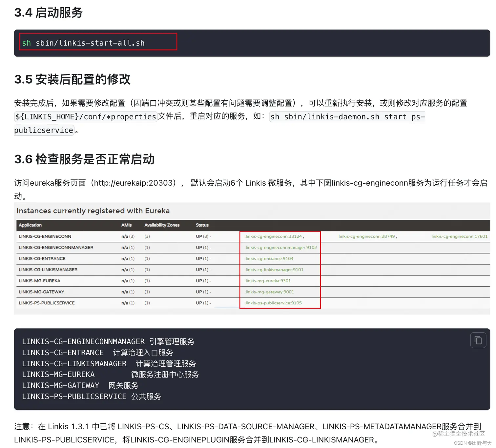Click 'LINKIS-CG-LINKISMANAGER 计算治理管理服务' code line

point(109,364)
